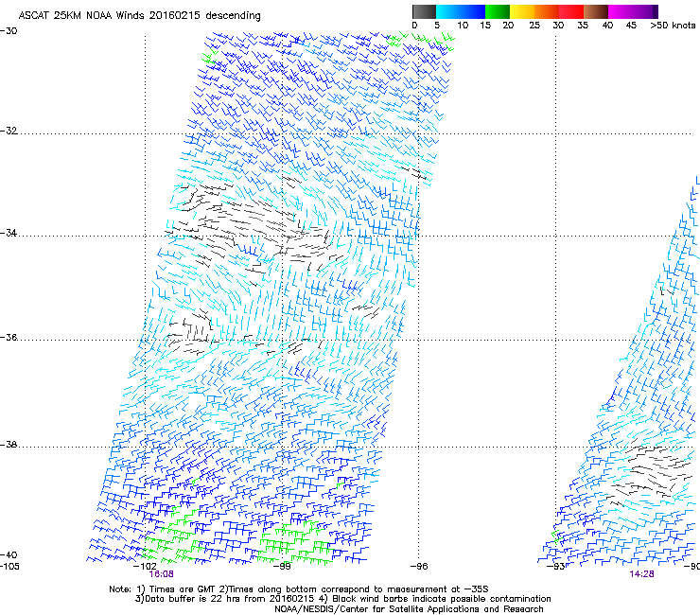Click the 14:28 pass time label

click(x=641, y=574)
